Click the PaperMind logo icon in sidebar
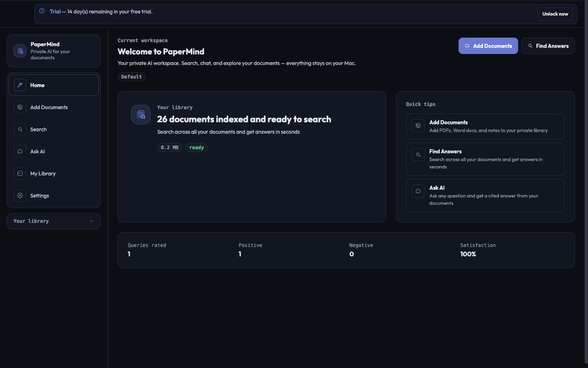 click(20, 51)
